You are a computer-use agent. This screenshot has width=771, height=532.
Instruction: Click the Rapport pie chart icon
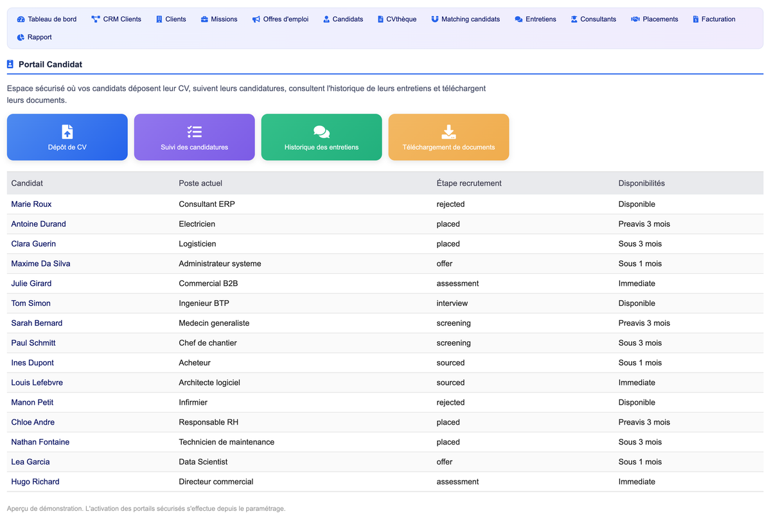click(x=21, y=37)
